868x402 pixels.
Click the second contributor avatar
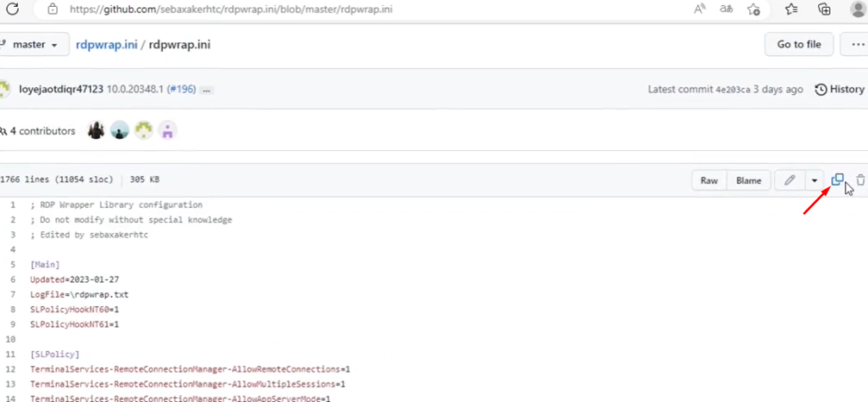pos(120,131)
